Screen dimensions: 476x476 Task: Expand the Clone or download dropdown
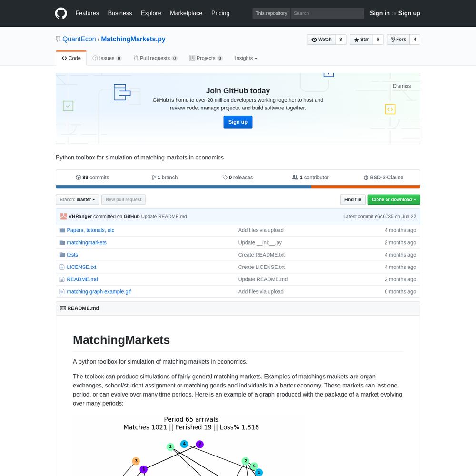(394, 200)
